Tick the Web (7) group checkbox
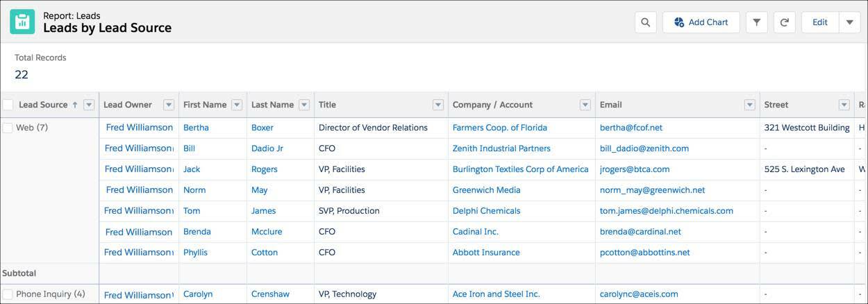 point(8,128)
